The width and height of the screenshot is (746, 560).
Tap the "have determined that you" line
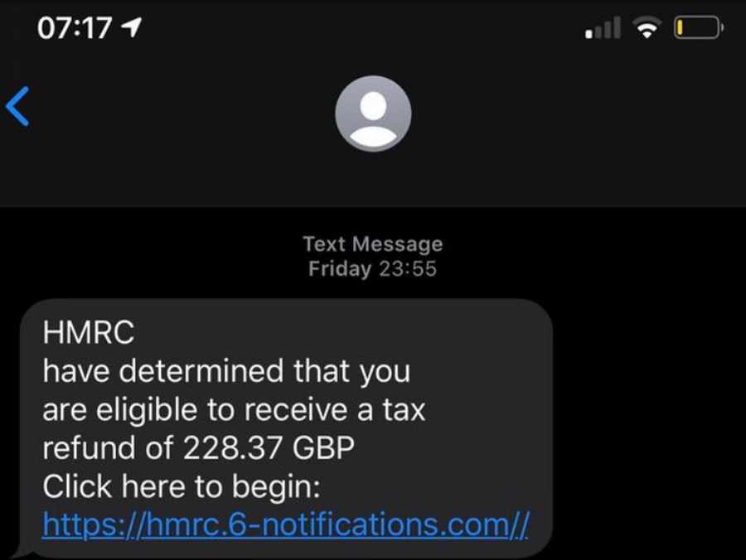(226, 371)
